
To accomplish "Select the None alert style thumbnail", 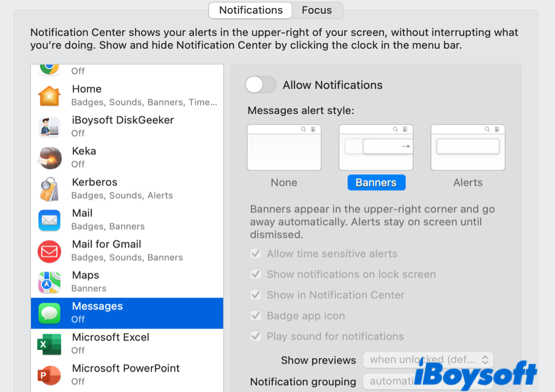I will point(284,147).
